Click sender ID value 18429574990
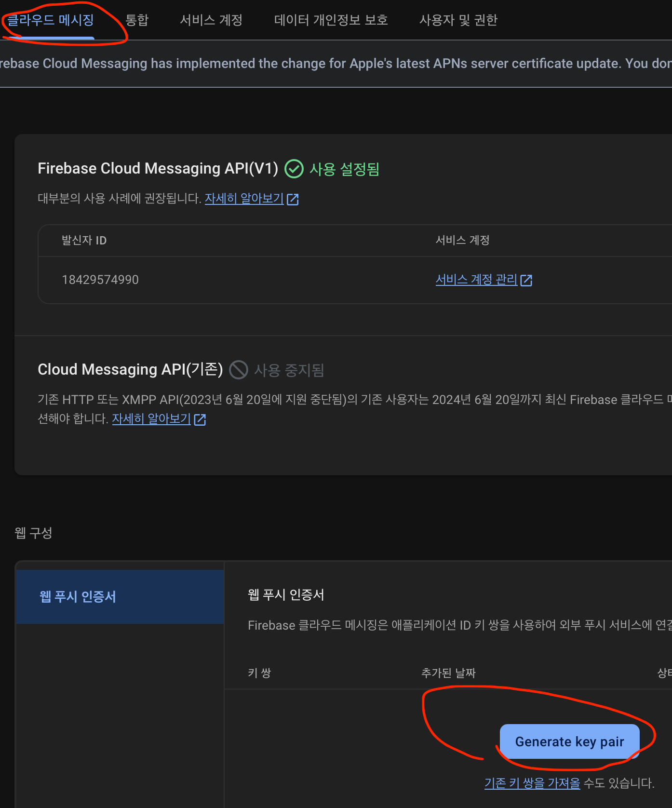Image resolution: width=672 pixels, height=808 pixels. coord(100,280)
